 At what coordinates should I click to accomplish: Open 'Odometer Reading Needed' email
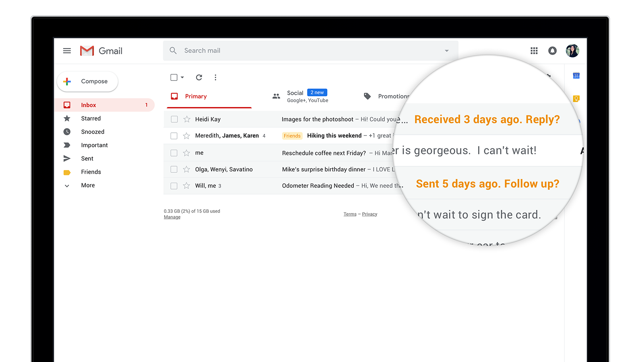pyautogui.click(x=318, y=186)
